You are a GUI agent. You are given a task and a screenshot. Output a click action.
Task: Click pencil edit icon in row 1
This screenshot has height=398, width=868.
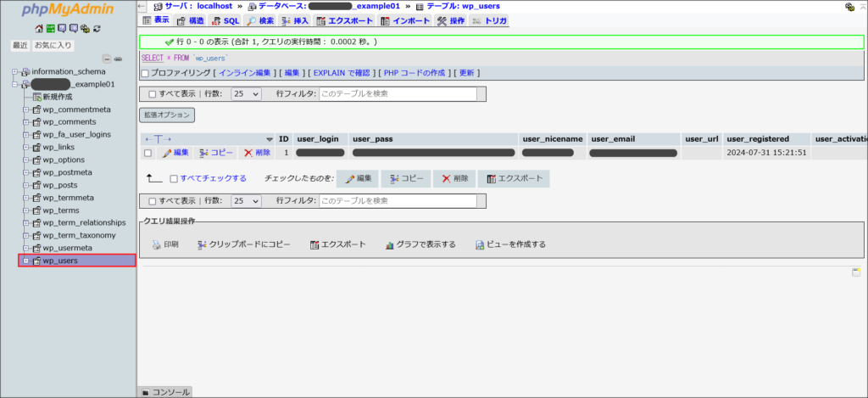(166, 153)
